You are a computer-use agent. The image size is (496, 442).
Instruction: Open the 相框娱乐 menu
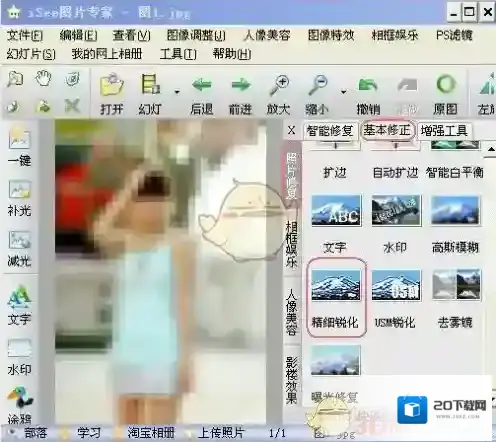click(x=395, y=36)
